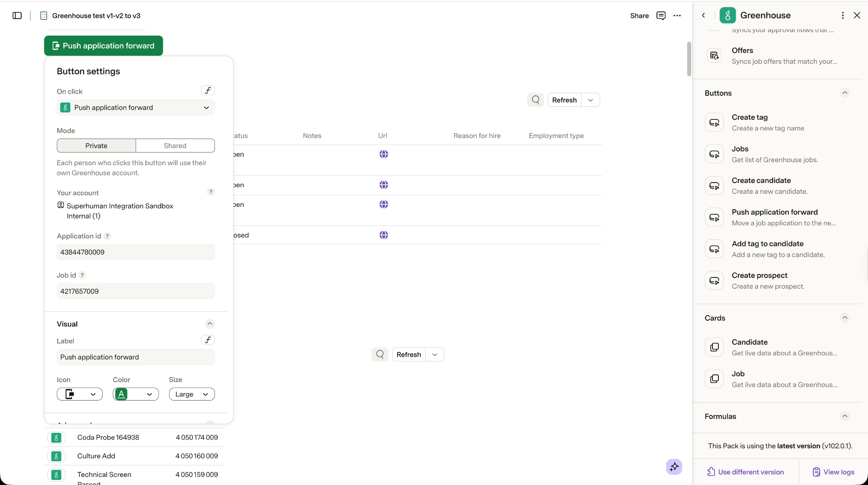Show help for Application id

coord(108,236)
